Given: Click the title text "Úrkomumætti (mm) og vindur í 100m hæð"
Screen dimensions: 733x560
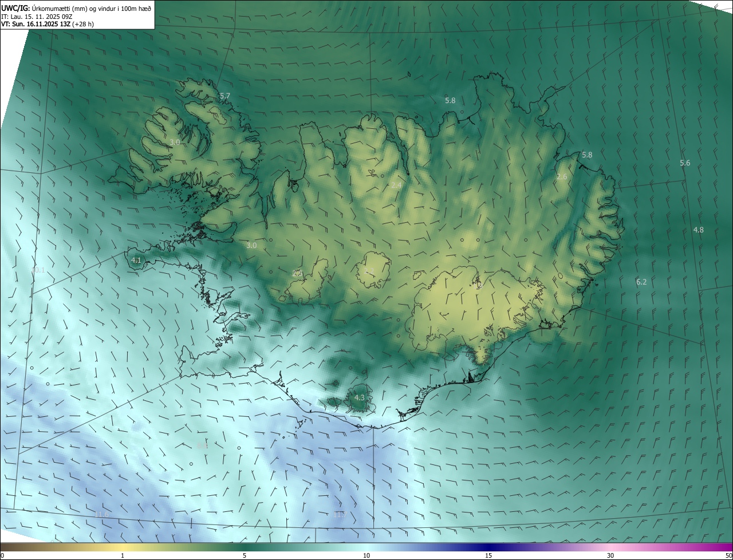Looking at the screenshot, I should tap(92, 7).
